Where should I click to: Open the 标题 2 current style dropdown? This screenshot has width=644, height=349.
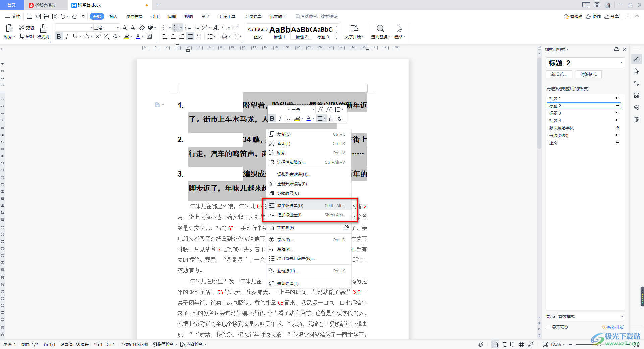621,63
